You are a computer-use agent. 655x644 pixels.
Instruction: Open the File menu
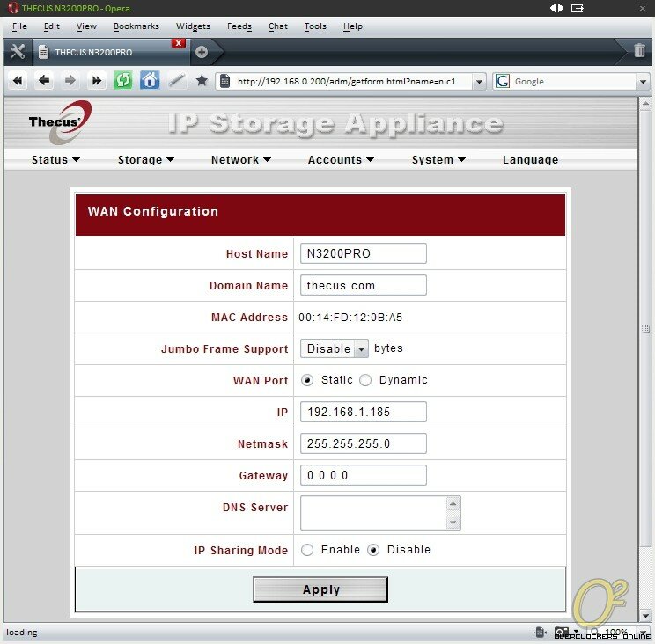19,26
